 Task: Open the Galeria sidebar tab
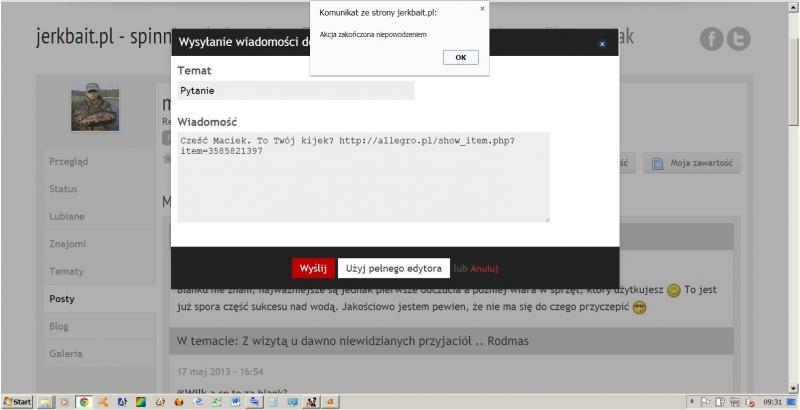[x=66, y=354]
